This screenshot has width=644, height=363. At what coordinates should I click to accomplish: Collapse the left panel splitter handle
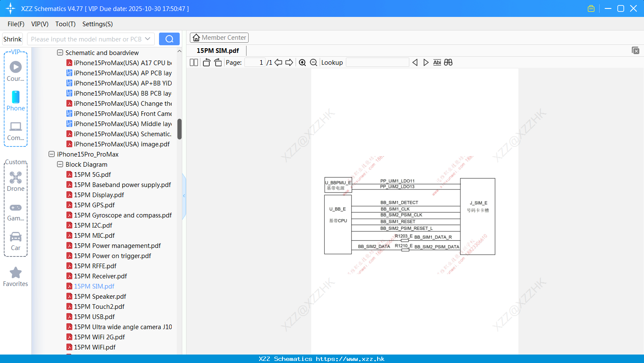tap(184, 196)
